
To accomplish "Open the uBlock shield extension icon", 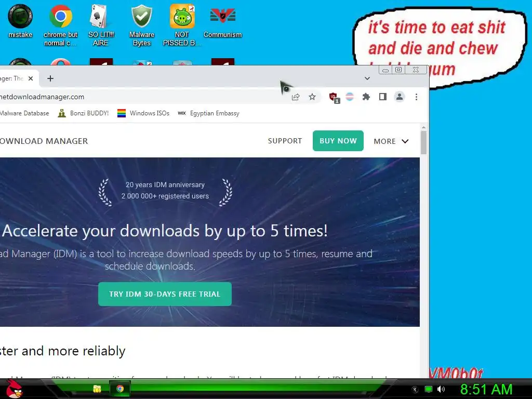I will click(334, 97).
